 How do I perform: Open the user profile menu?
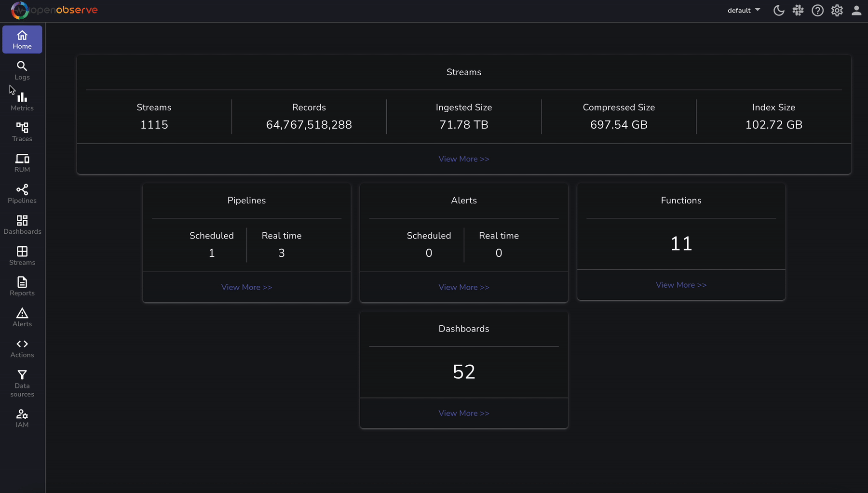coord(856,10)
